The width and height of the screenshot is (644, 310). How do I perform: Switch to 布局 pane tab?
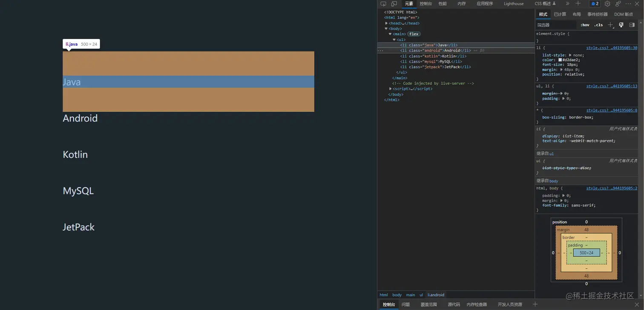(x=577, y=14)
